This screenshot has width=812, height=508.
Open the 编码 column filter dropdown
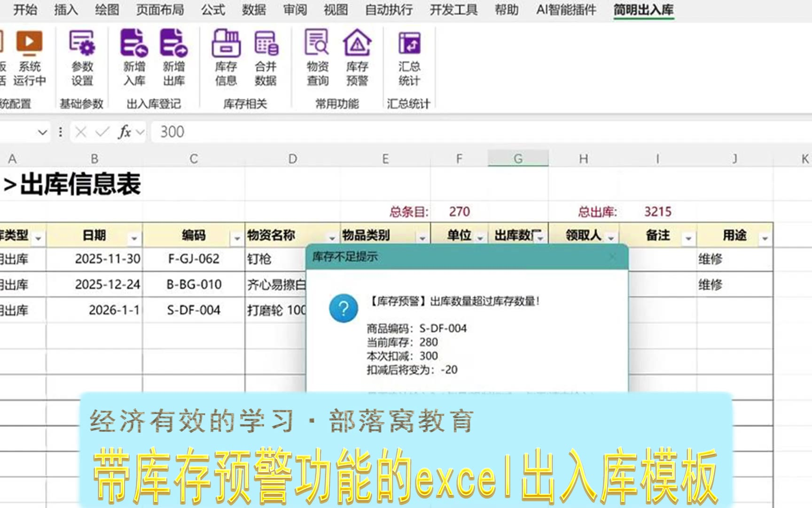tap(237, 238)
